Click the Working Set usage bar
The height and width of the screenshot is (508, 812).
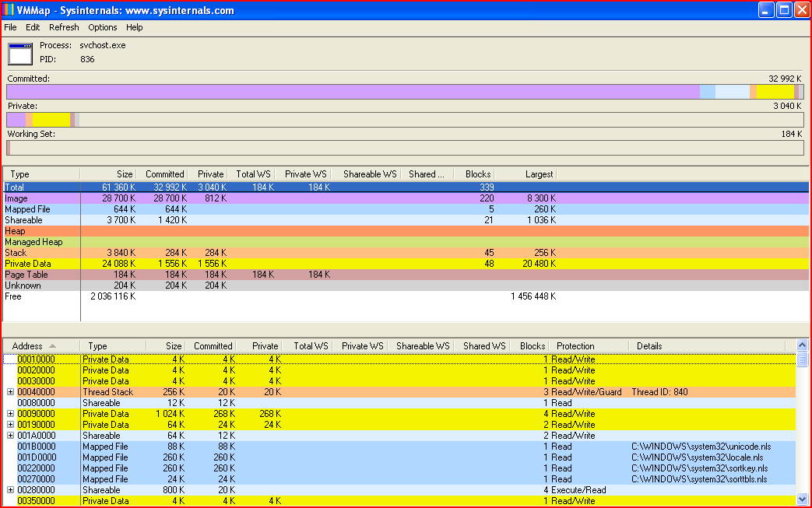coord(405,148)
